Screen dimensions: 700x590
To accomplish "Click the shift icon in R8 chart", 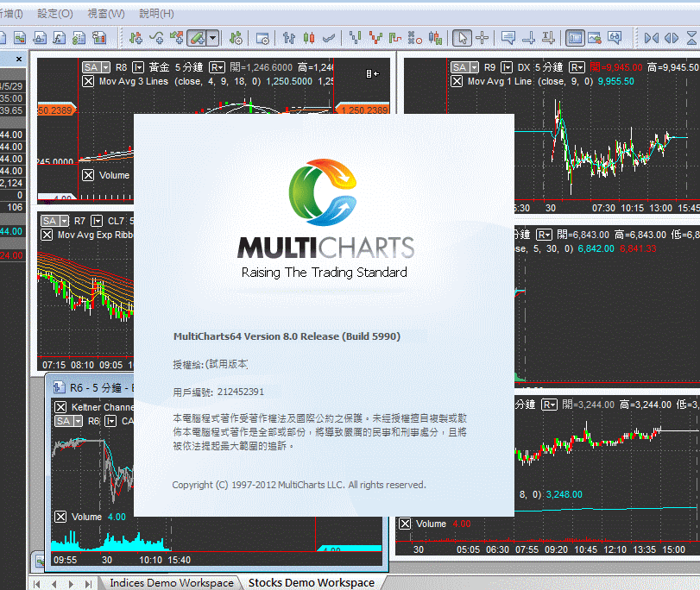I will (x=372, y=73).
